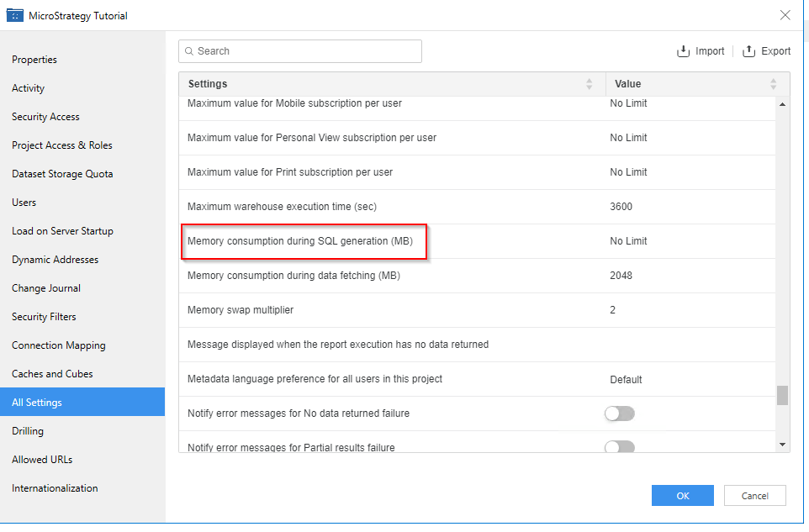
Task: Go to Allowed URLs
Action: pos(42,460)
